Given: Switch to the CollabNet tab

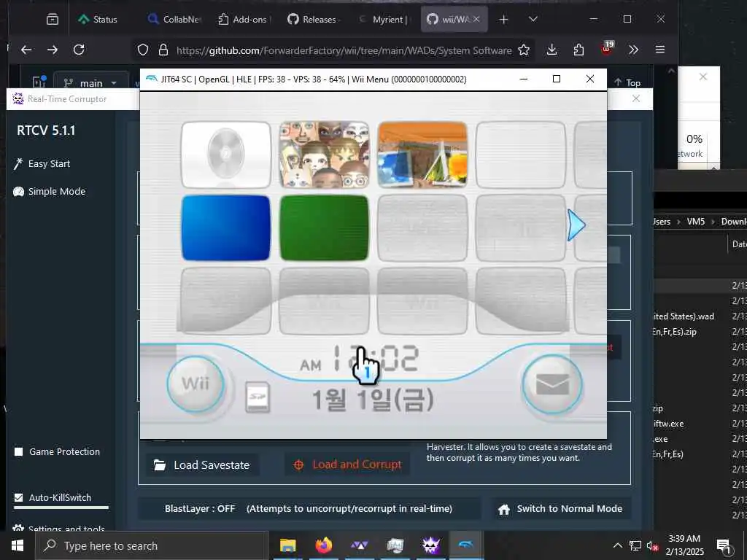Looking at the screenshot, I should tap(174, 20).
